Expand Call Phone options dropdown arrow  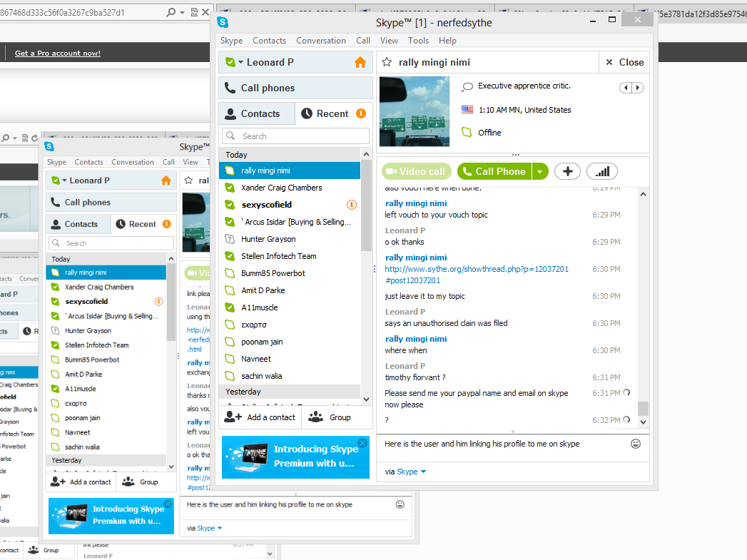tap(540, 171)
